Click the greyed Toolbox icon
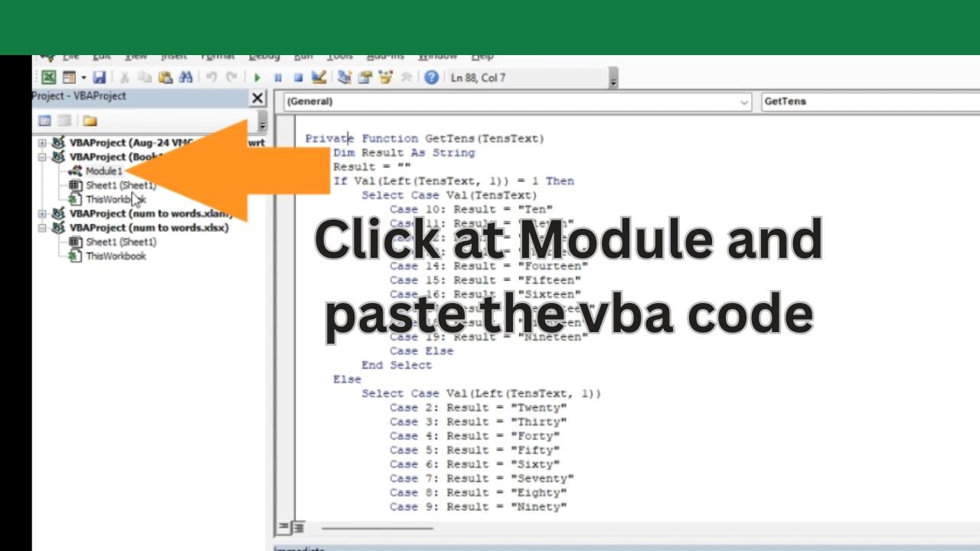The image size is (980, 551). click(407, 77)
